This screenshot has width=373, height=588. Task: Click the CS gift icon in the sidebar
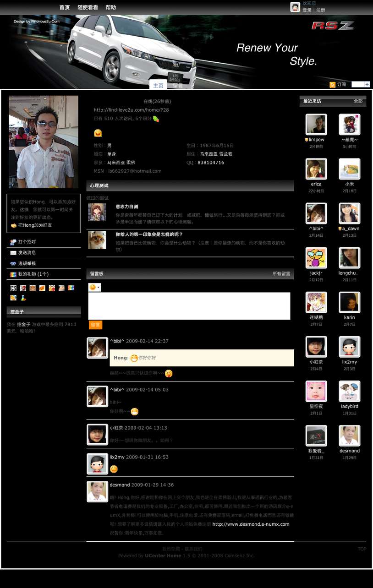click(x=13, y=288)
